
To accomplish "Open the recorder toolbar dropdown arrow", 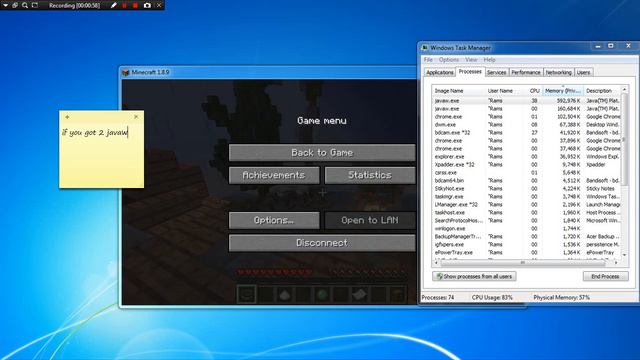I will tap(5, 5).
